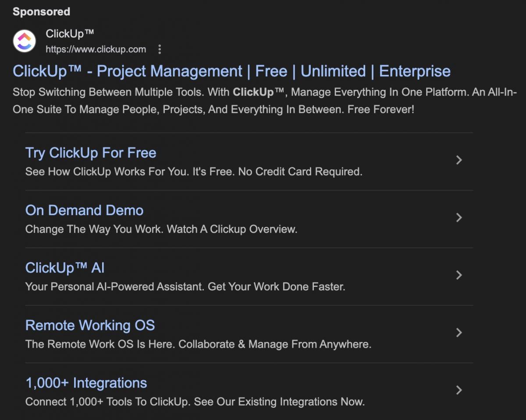Click chevron on 1,000+ Integrations row
The height and width of the screenshot is (420, 526).
[459, 390]
